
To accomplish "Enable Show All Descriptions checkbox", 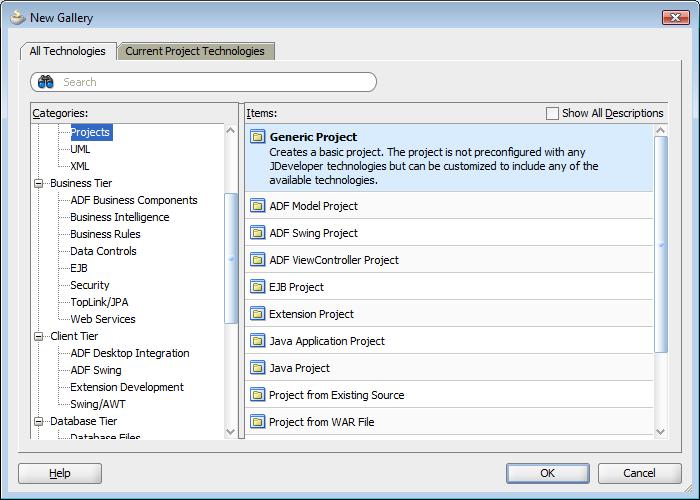I will 552,113.
